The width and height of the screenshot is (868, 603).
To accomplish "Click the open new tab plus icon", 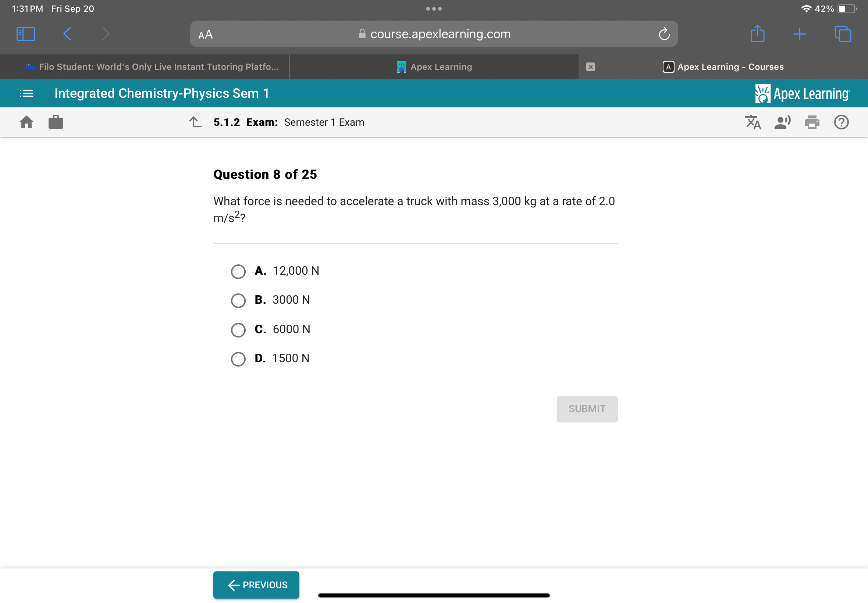I will click(797, 33).
